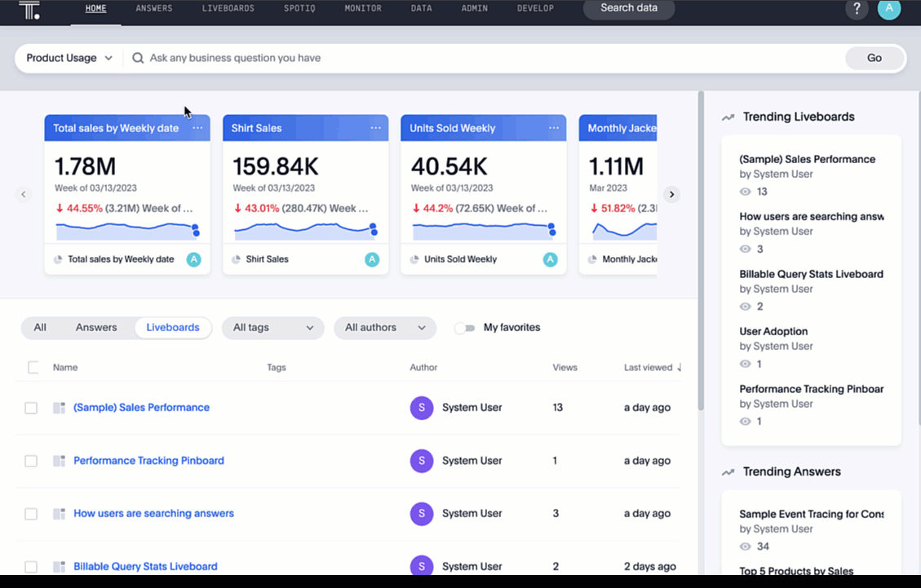
Task: Click the carousel previous arrow
Action: 24,194
